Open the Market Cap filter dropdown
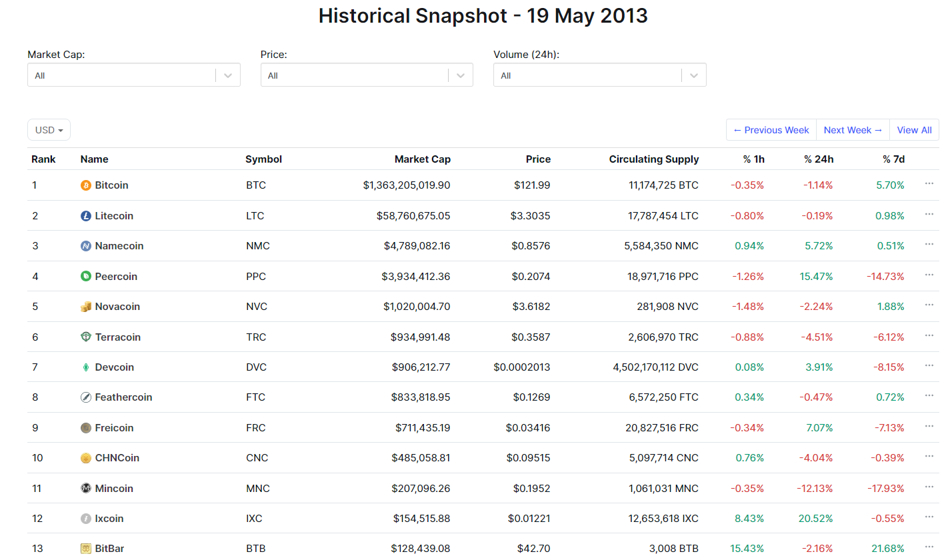Image resolution: width=946 pixels, height=560 pixels. pos(133,75)
